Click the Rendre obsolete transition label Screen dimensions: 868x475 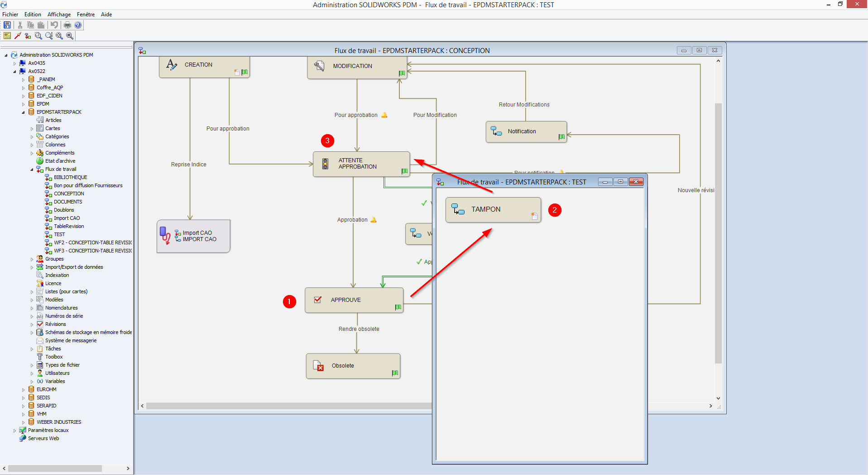[x=359, y=329]
